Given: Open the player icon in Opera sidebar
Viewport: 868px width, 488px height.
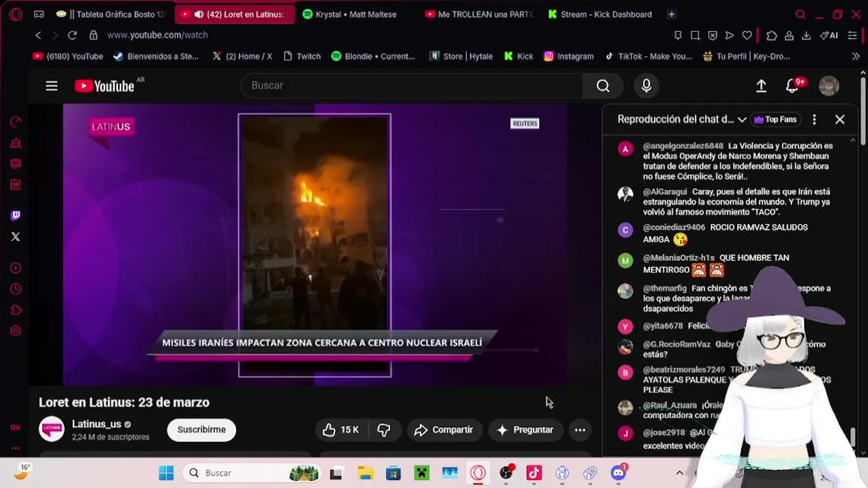Looking at the screenshot, I should point(16,268).
